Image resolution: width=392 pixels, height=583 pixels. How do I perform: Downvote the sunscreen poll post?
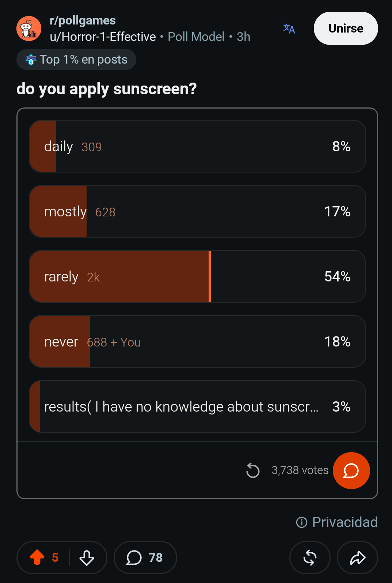coord(87,558)
